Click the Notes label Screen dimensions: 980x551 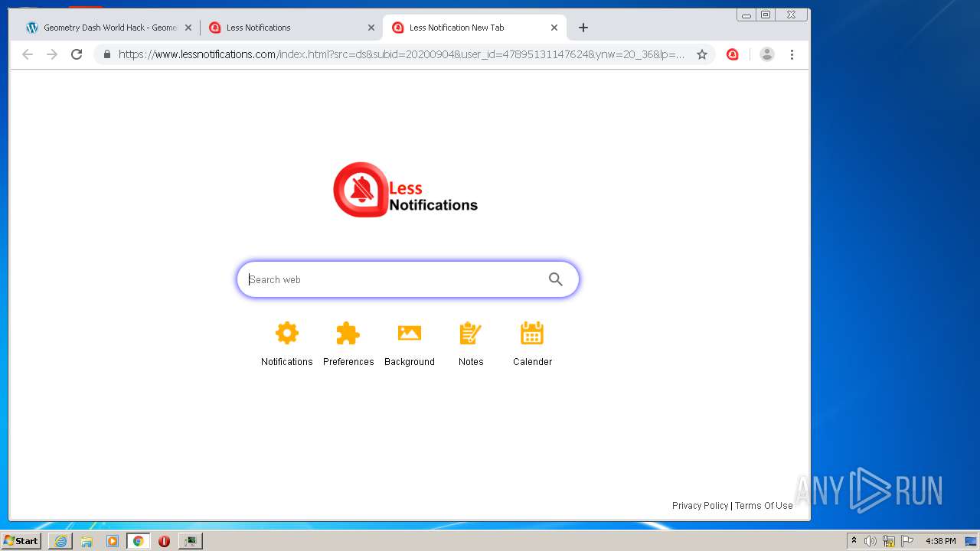click(471, 362)
